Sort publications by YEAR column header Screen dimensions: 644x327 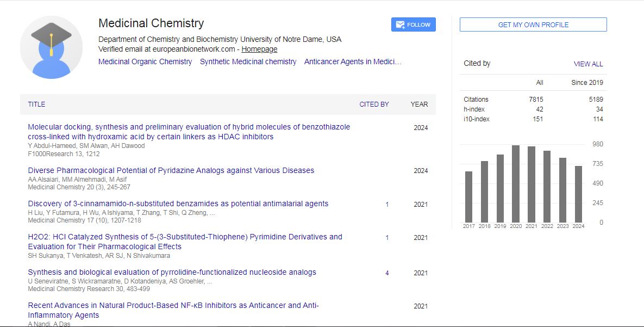(x=419, y=104)
